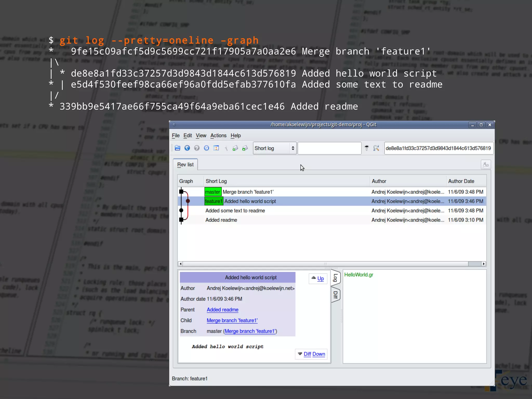Open the Short log filter dropdown

point(275,148)
